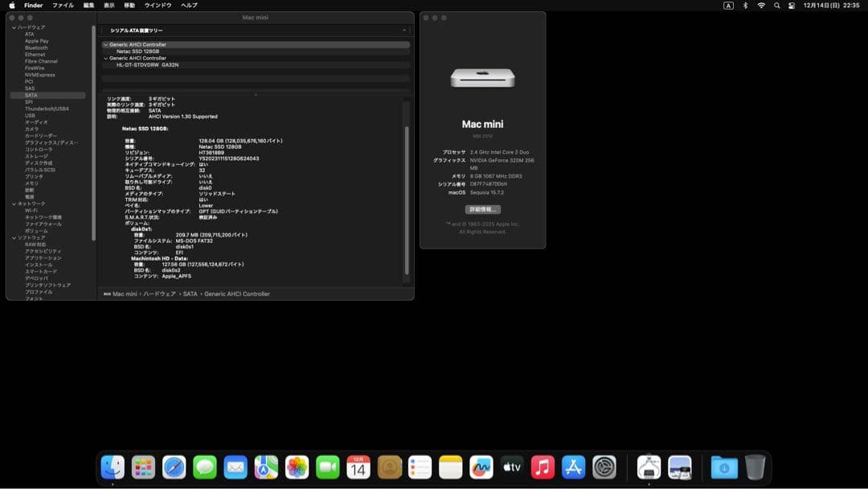
Task: Open Safari from the Dock
Action: click(x=174, y=466)
